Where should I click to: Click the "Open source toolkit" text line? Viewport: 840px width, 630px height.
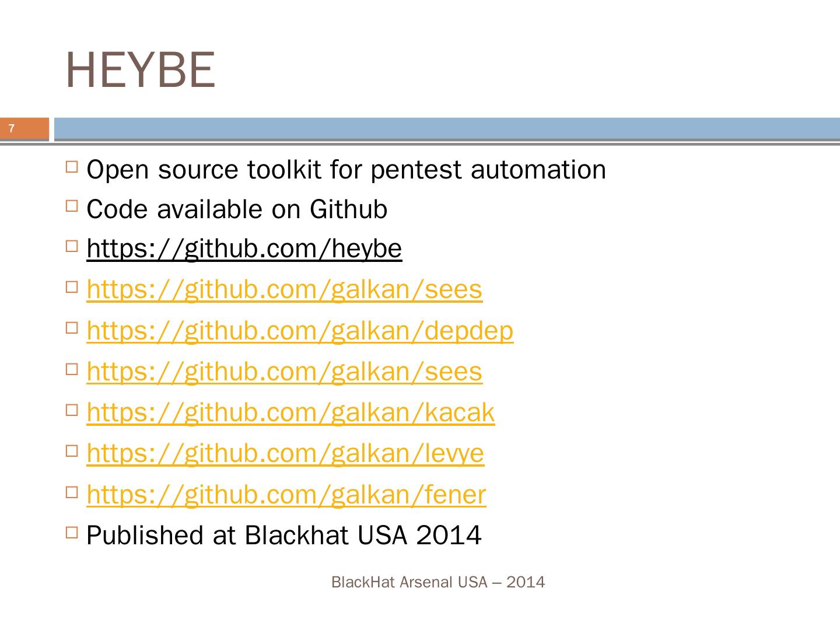point(346,170)
